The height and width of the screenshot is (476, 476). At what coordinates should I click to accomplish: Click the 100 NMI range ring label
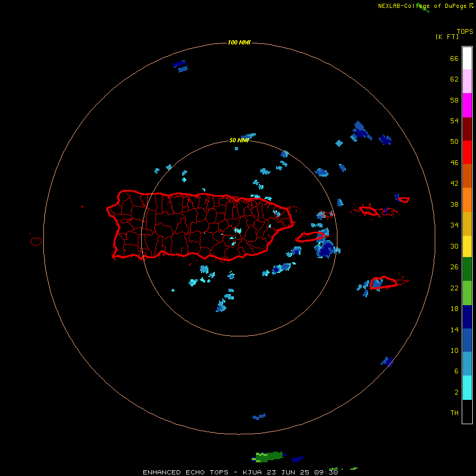click(x=239, y=42)
